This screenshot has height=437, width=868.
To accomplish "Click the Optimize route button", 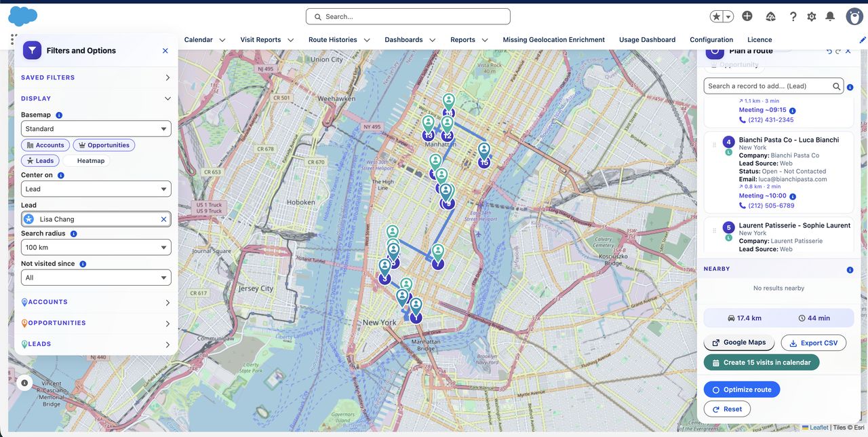I will pyautogui.click(x=741, y=389).
